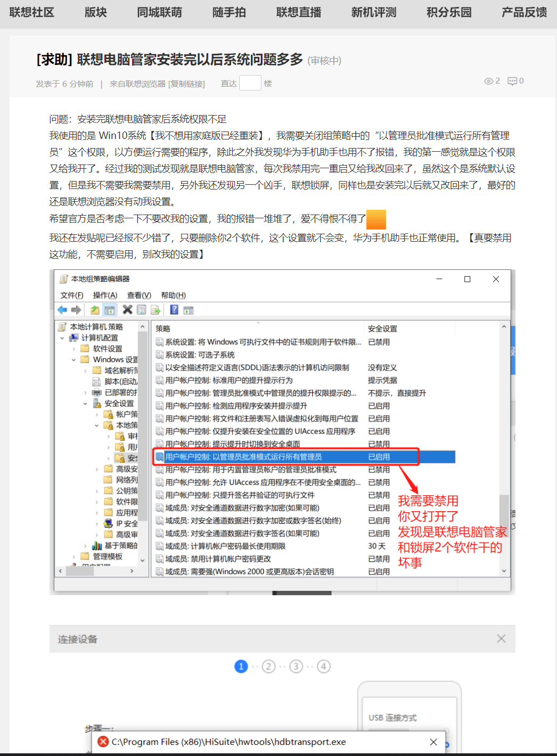Open 产品反馈 in the top navigation
This screenshot has width=557, height=756.
[x=525, y=12]
